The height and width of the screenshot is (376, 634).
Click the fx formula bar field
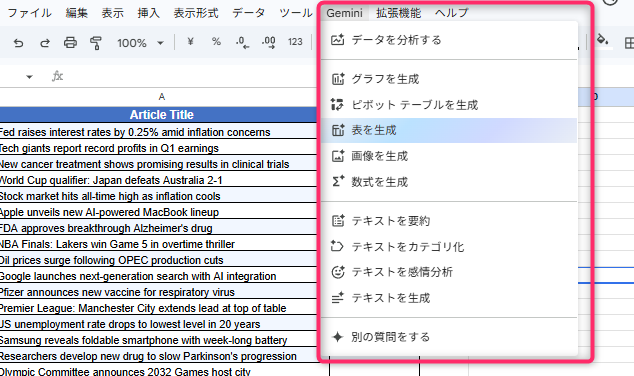[190, 76]
